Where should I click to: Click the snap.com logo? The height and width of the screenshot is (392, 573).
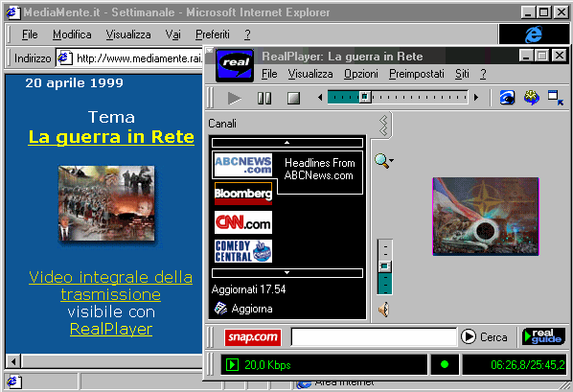click(253, 337)
